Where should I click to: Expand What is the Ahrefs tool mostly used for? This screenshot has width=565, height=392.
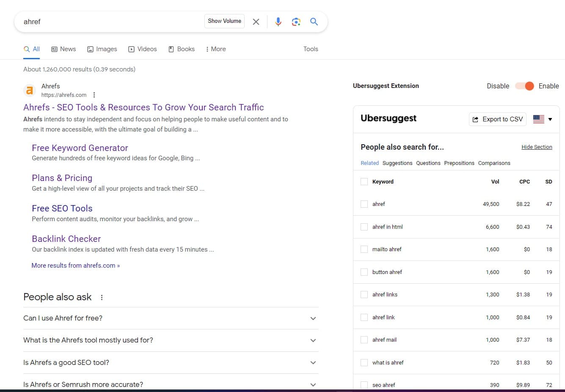171,340
